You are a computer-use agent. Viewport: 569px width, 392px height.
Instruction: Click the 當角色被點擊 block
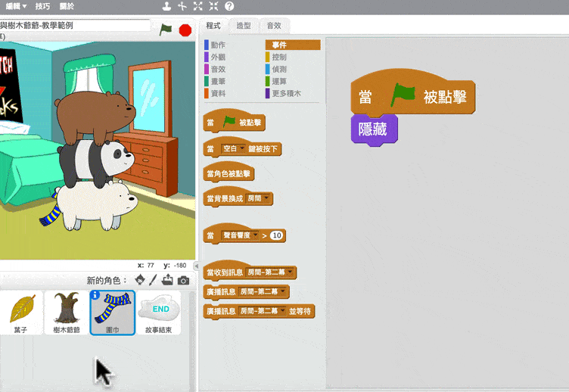pos(229,173)
